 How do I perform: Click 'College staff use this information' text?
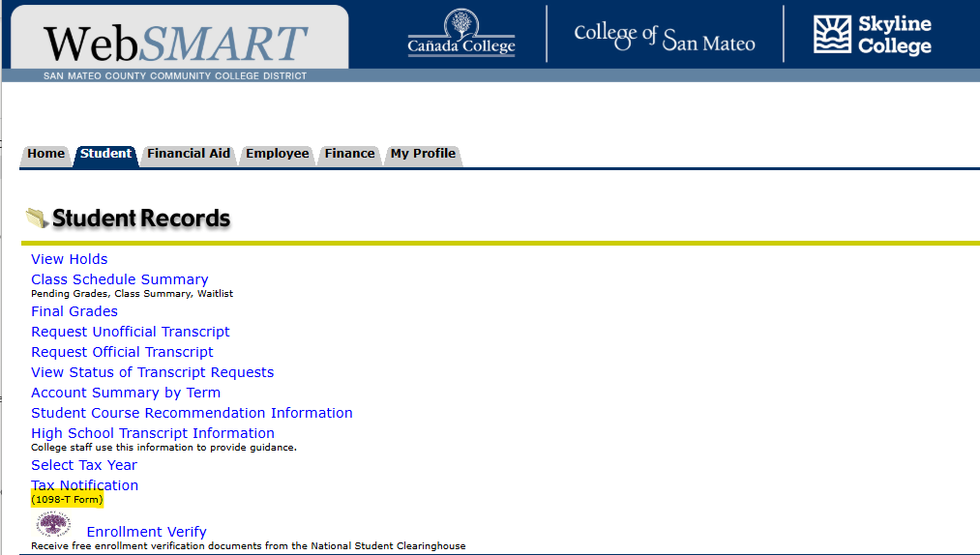pos(163,448)
